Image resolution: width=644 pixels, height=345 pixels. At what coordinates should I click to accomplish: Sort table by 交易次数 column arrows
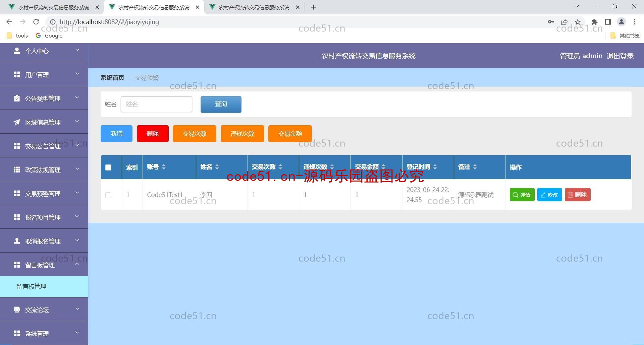point(280,167)
